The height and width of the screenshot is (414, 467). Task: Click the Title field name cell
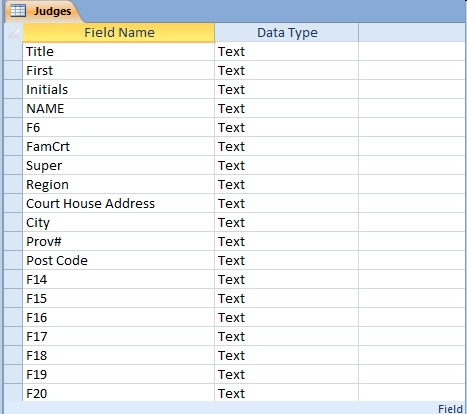pos(119,51)
